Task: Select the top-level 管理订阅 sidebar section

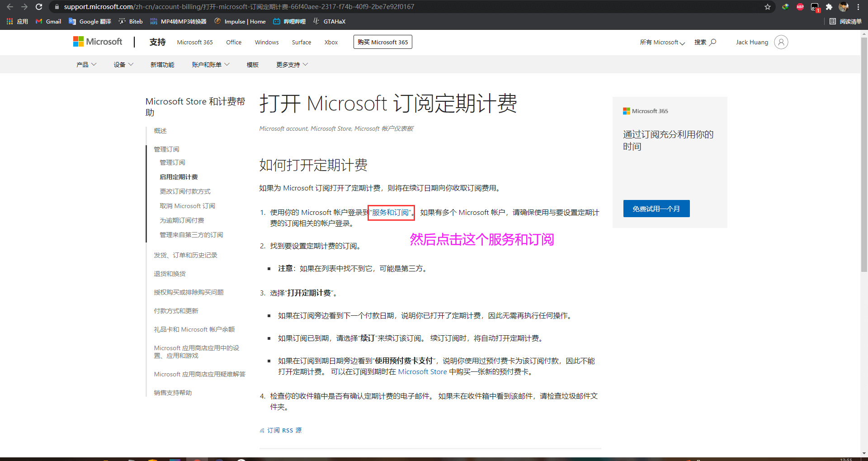Action: tap(166, 149)
